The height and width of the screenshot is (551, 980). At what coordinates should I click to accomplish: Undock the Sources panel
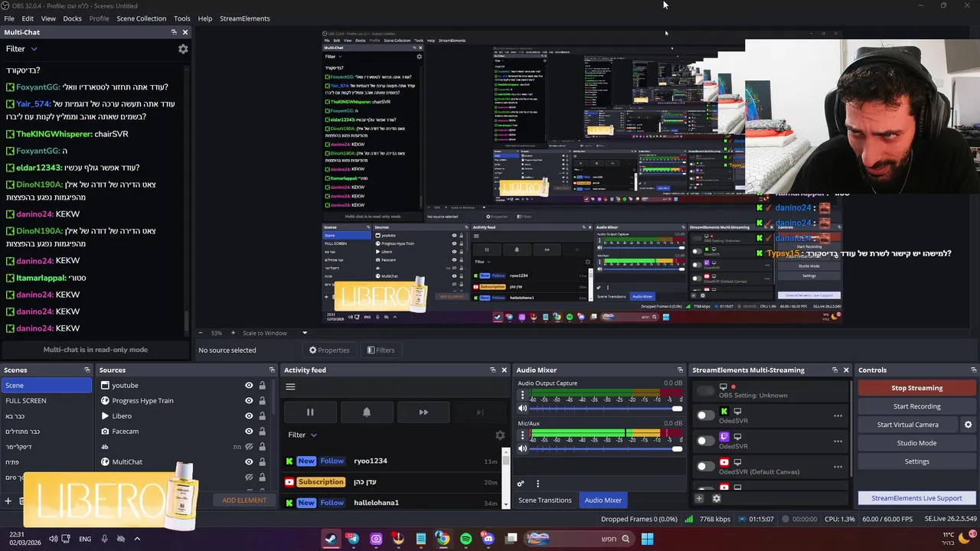click(x=272, y=370)
